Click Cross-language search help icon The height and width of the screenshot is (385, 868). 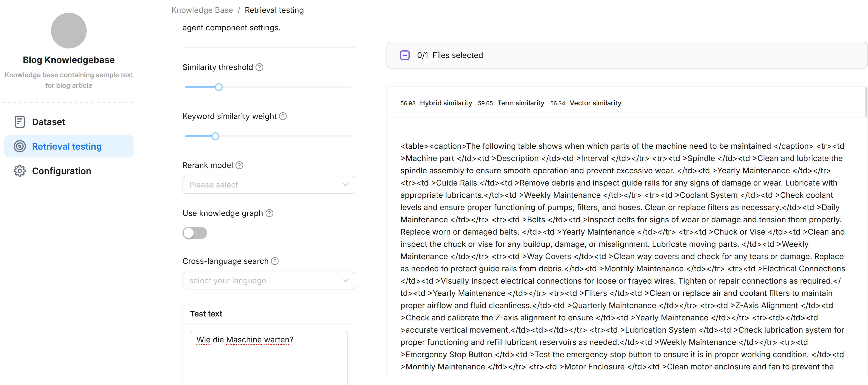click(275, 261)
